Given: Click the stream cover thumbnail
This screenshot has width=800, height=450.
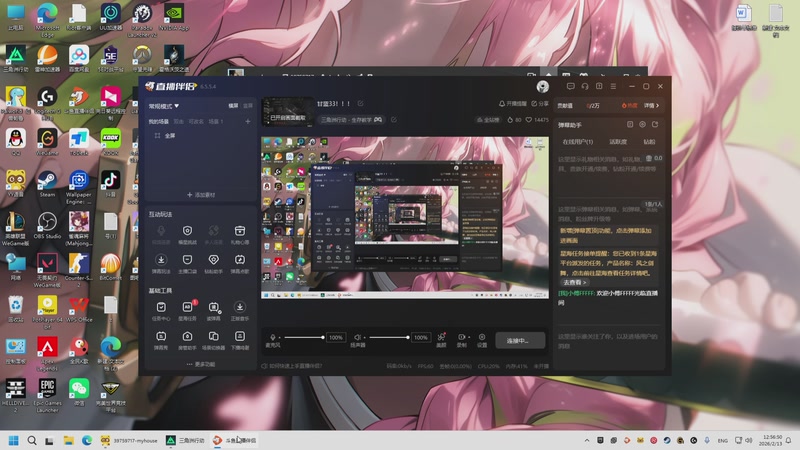Looking at the screenshot, I should [x=288, y=111].
